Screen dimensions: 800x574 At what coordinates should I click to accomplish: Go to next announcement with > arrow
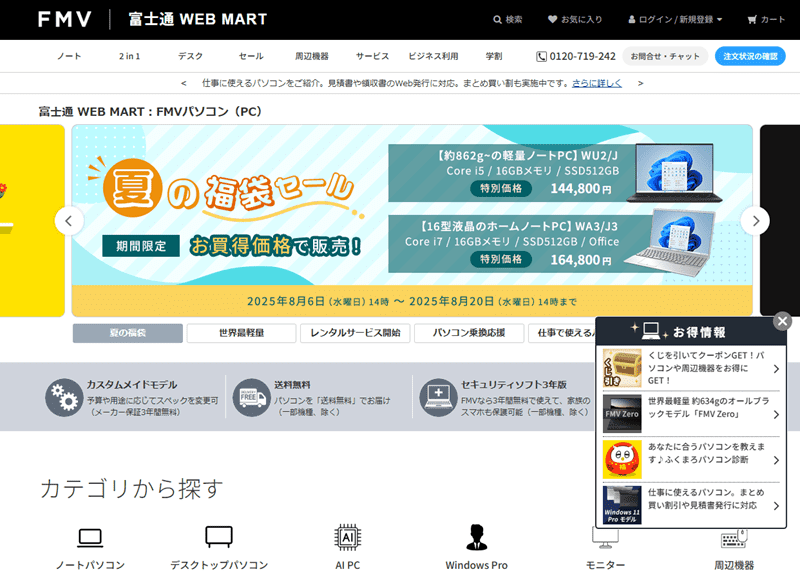640,83
